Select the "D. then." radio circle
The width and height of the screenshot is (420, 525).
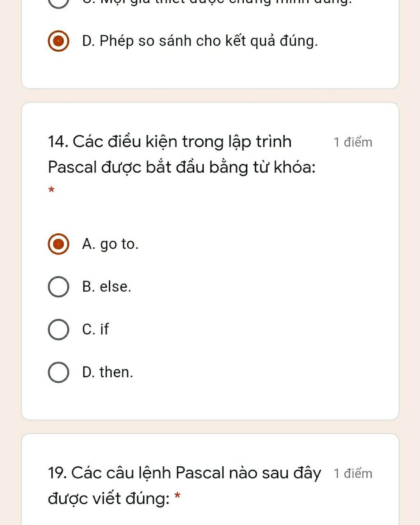coord(58,372)
